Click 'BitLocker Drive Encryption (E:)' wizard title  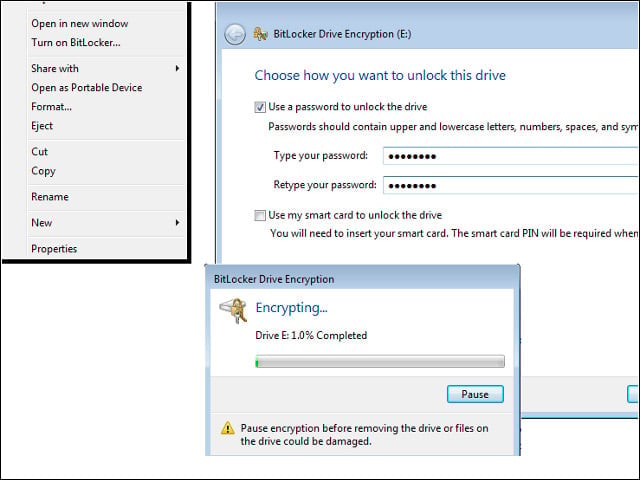tap(342, 34)
